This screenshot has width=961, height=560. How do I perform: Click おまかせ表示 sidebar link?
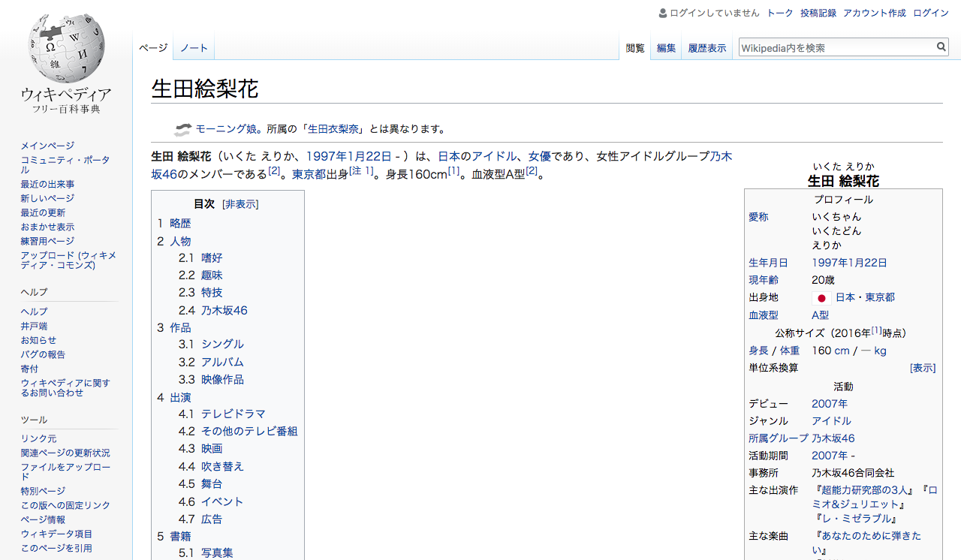47,227
